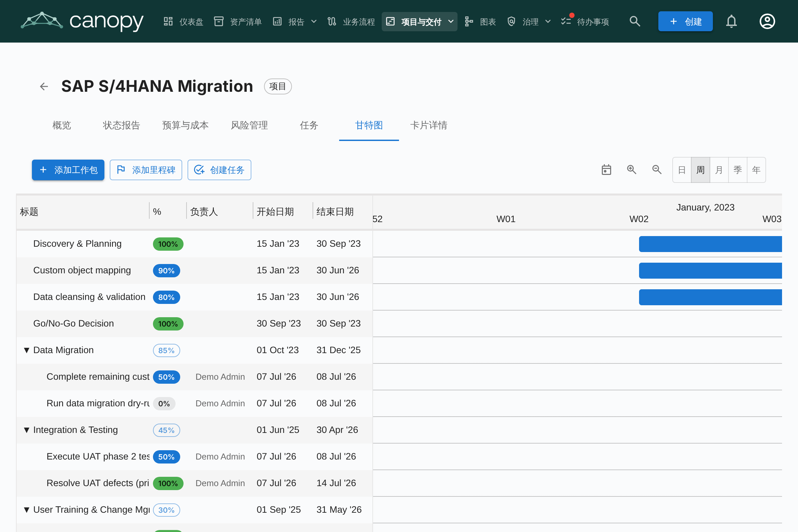Click the Data cleansing & validation Gantt bar
This screenshot has height=532, width=798.
tap(710, 297)
